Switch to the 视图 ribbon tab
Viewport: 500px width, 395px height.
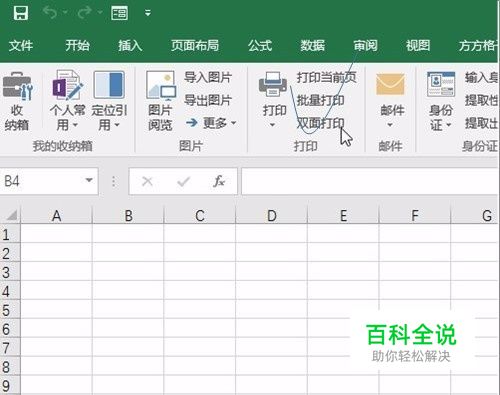pos(418,45)
